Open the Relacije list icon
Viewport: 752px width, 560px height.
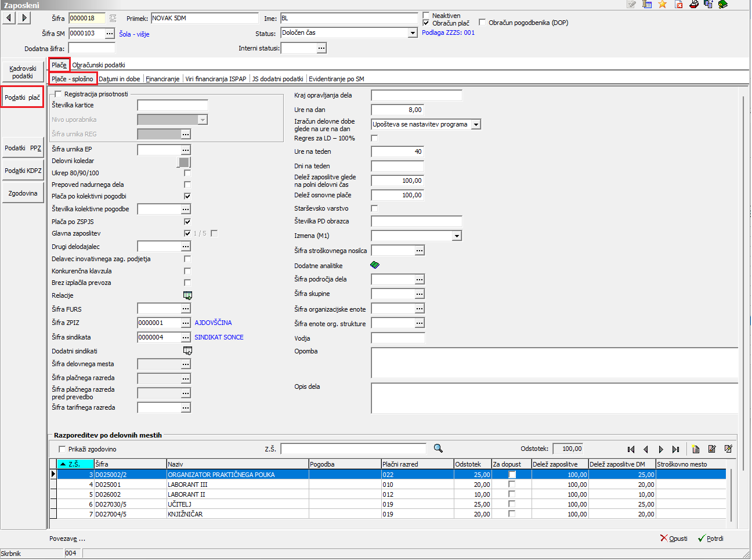click(187, 295)
